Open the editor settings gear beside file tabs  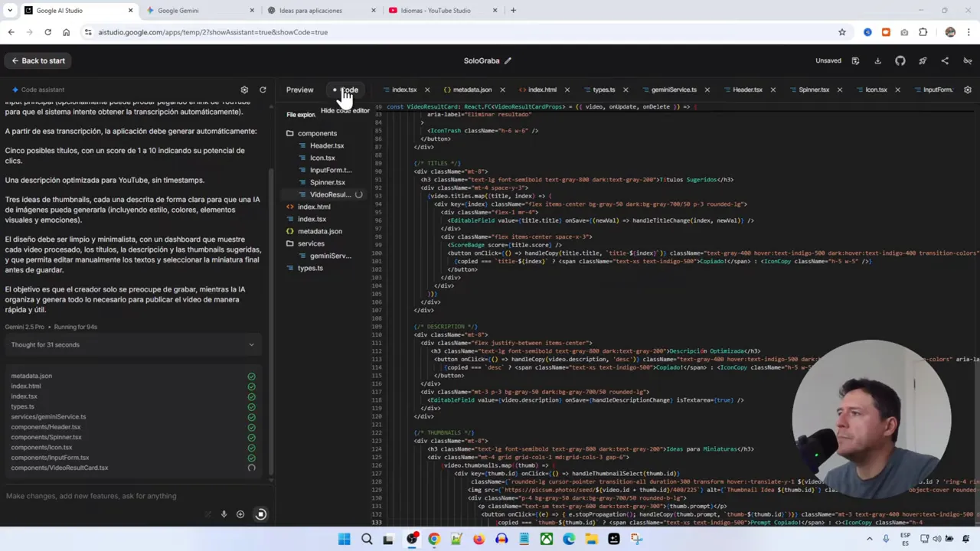(x=968, y=90)
